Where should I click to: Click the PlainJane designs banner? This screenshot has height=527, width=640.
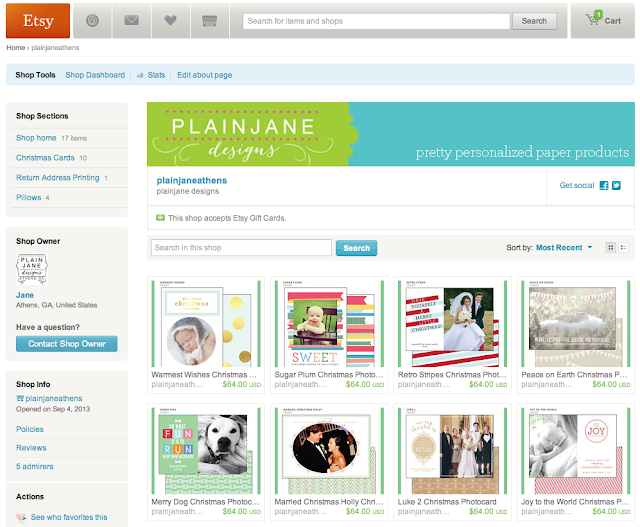pos(391,134)
